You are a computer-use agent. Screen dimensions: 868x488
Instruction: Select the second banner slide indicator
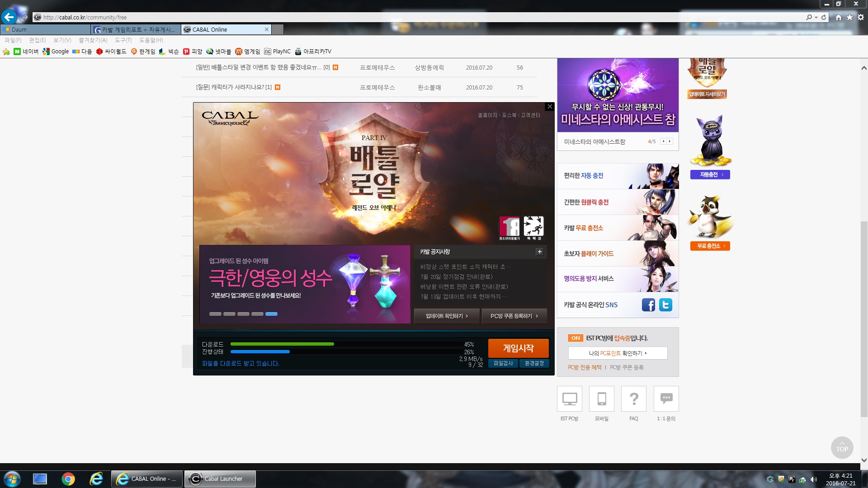(229, 314)
